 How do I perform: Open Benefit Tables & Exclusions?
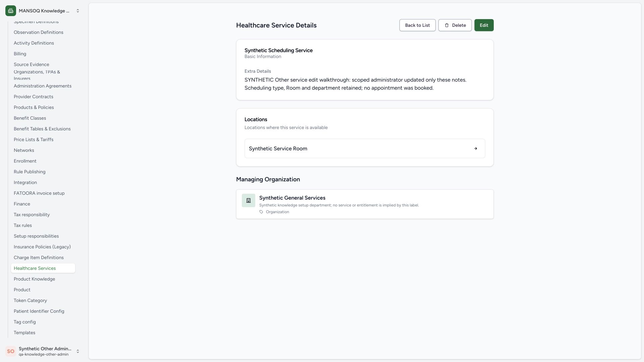coord(42,129)
